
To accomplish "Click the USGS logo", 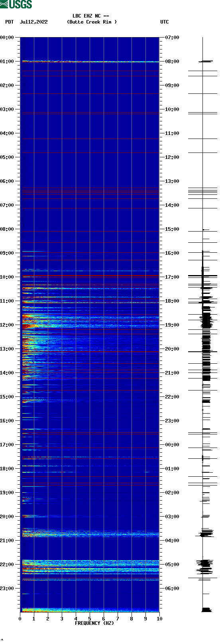I will point(16,4).
